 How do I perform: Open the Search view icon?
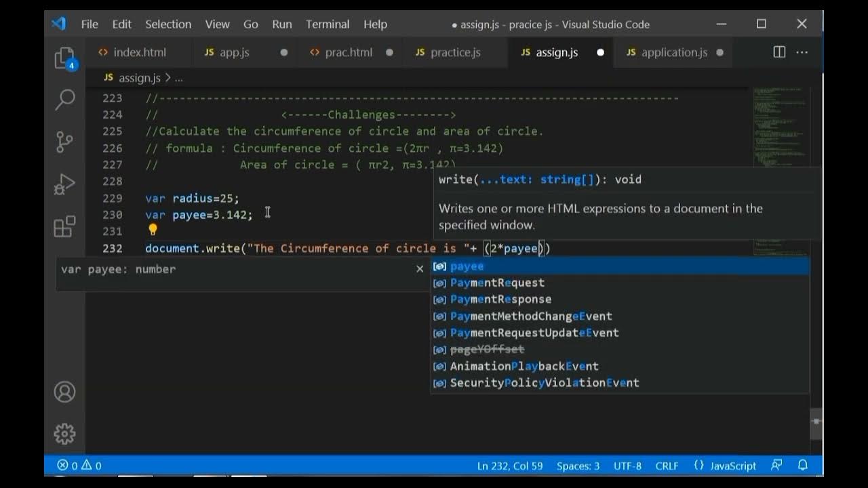point(64,100)
